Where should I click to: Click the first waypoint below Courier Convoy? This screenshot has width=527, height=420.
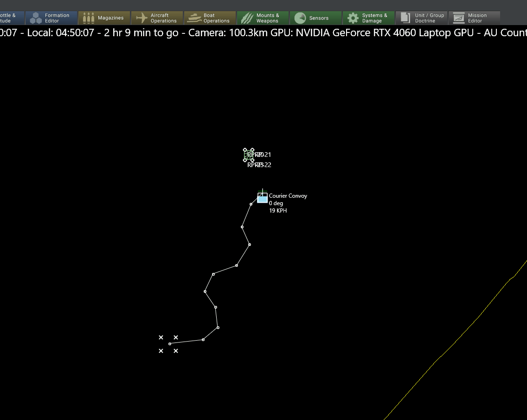[251, 204]
